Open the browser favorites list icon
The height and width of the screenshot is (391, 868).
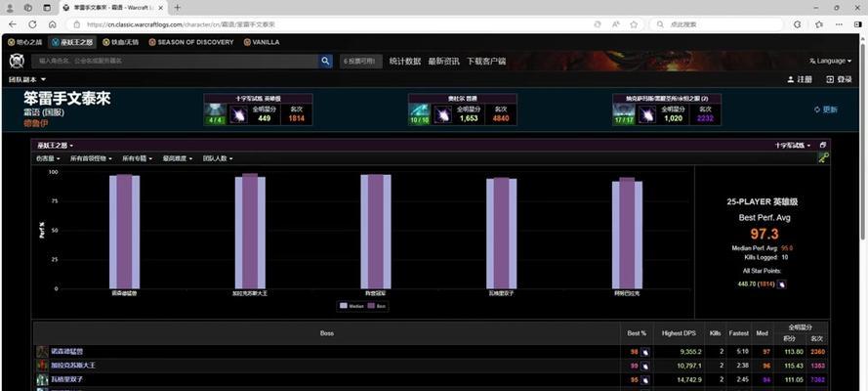click(819, 24)
